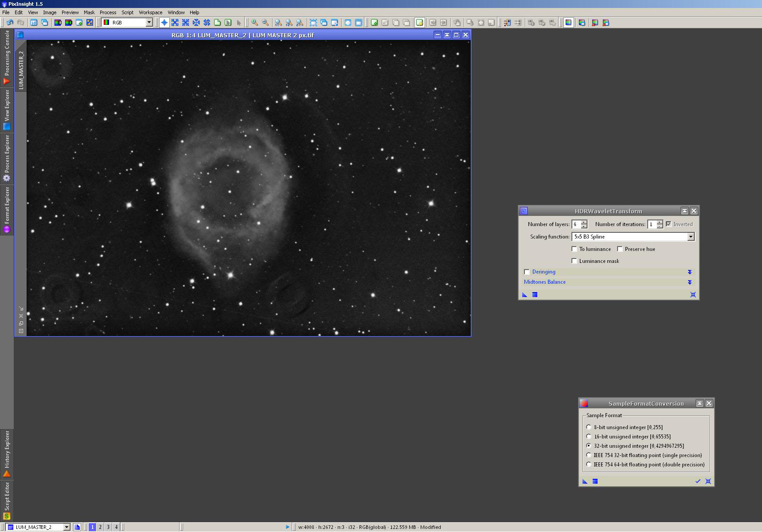Click the HDRWaveletTransform window icon
Viewport: 762px width, 532px height.
[524, 211]
